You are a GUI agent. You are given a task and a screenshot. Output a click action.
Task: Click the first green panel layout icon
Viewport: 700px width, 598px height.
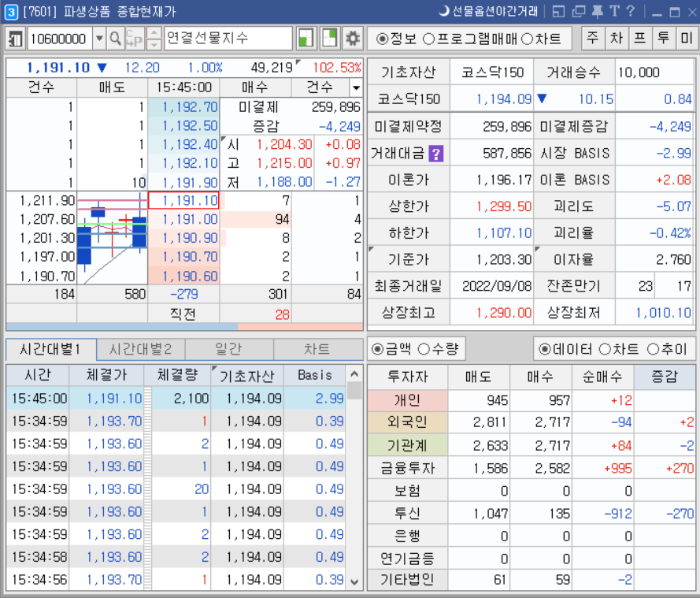point(306,39)
